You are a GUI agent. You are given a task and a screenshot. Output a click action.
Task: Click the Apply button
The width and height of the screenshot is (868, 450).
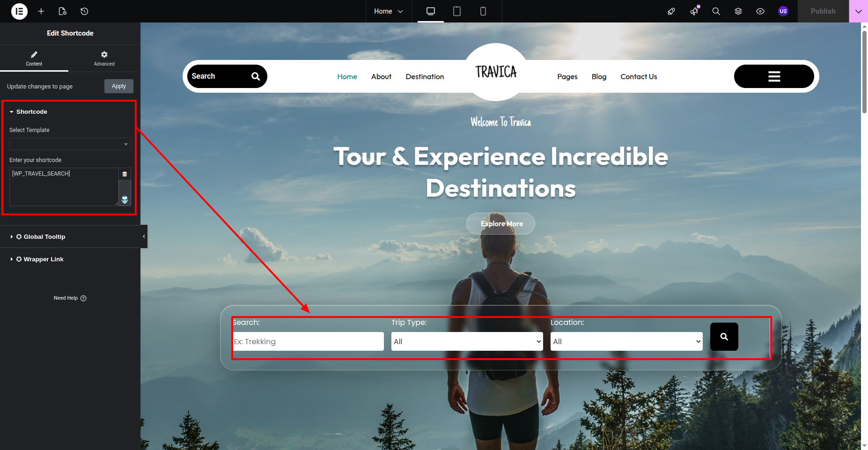[x=118, y=86]
